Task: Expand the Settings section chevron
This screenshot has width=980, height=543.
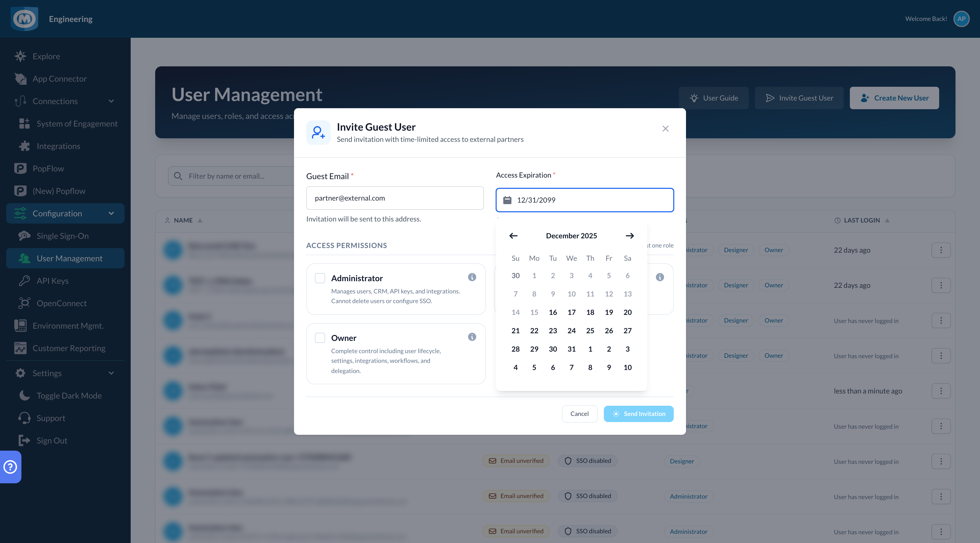Action: pyautogui.click(x=111, y=373)
